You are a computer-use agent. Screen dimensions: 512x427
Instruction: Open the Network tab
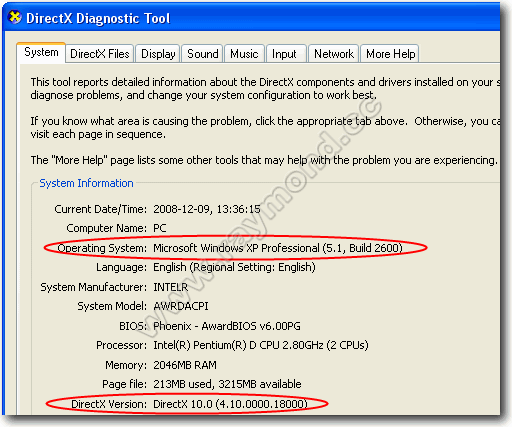[x=334, y=54]
